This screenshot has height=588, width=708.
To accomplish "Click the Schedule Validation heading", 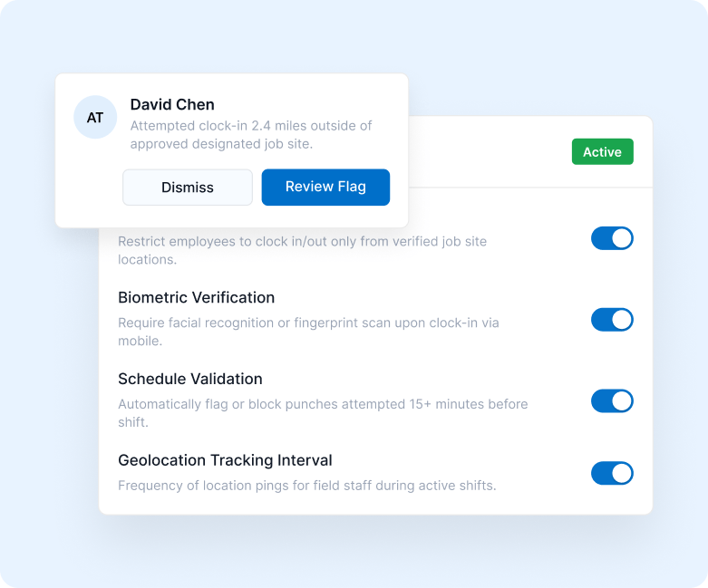I will click(190, 379).
